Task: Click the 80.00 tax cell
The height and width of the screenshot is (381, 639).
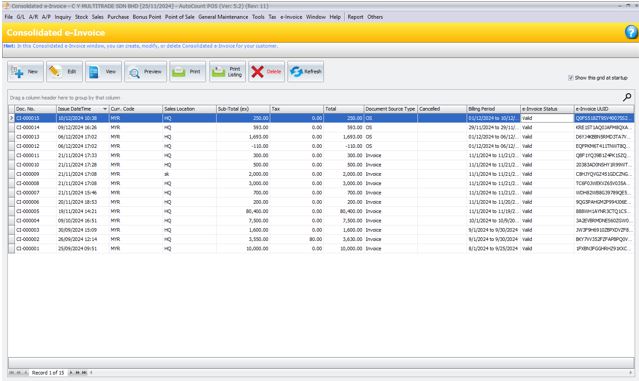Action: [x=297, y=239]
